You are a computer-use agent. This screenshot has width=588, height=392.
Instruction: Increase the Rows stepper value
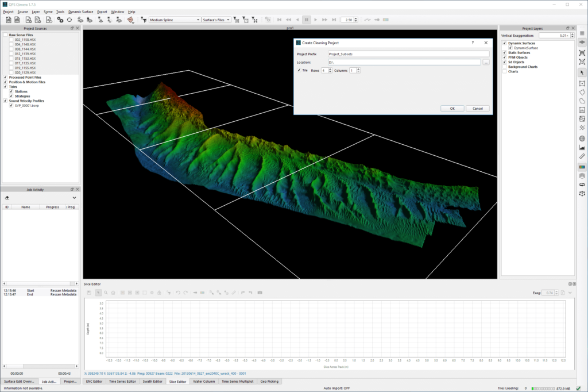[x=330, y=69]
